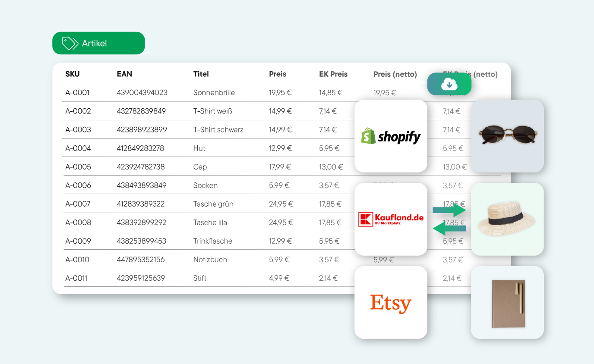Select the Kaufland.de marketplace logo card
The height and width of the screenshot is (364, 594).
pyautogui.click(x=391, y=219)
